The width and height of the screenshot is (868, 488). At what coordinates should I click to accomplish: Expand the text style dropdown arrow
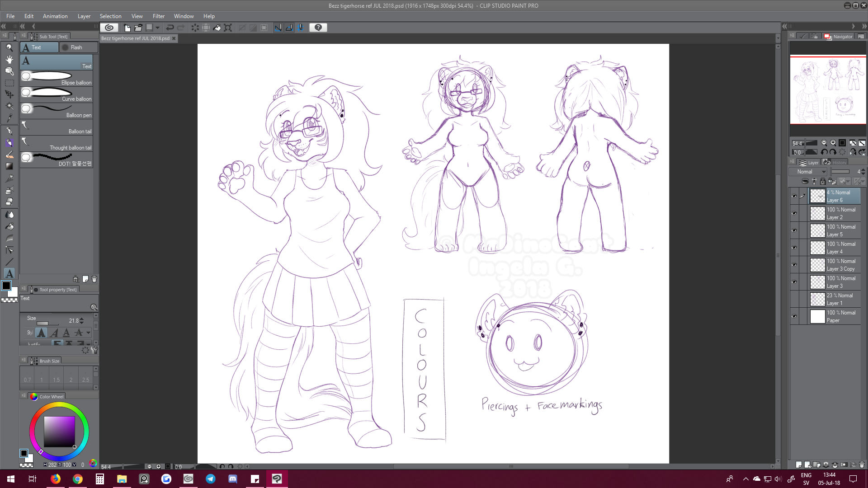(89, 333)
